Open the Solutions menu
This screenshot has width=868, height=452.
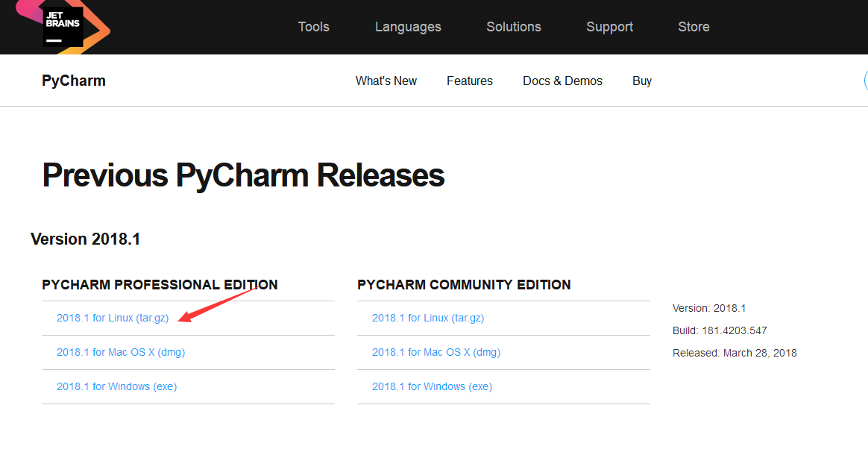pos(513,26)
